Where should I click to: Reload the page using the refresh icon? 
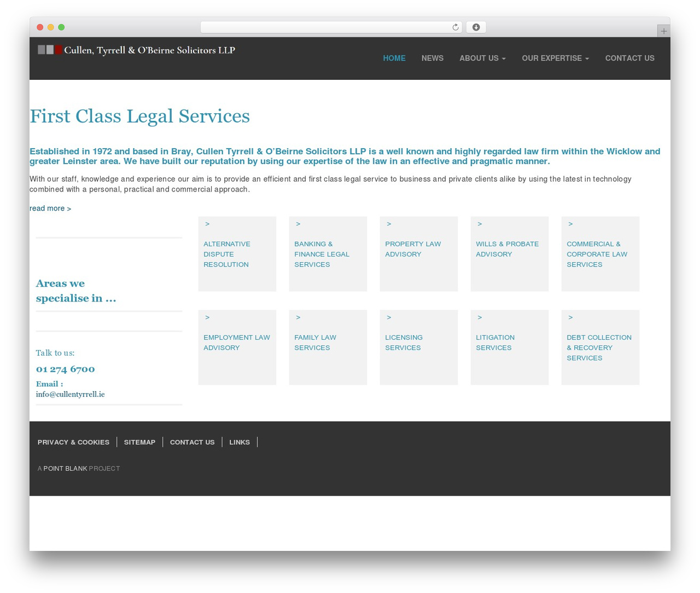455,27
